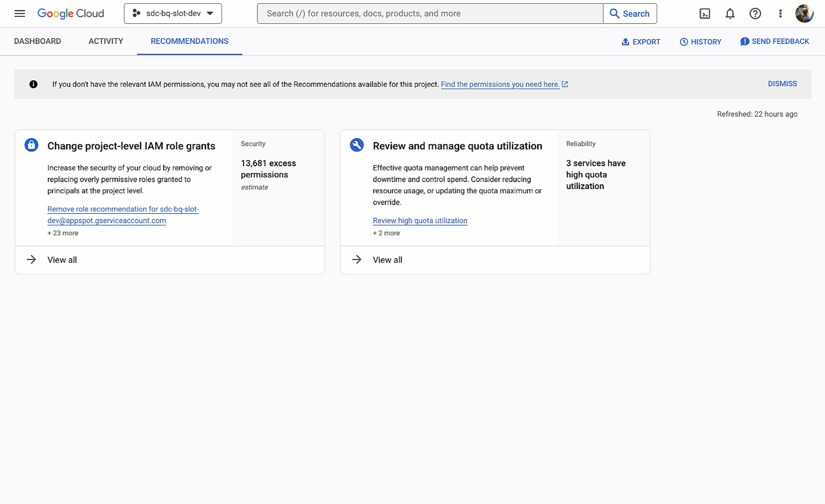Viewport: 825px width, 504px height.
Task: Select the Recommendations tab
Action: (190, 41)
